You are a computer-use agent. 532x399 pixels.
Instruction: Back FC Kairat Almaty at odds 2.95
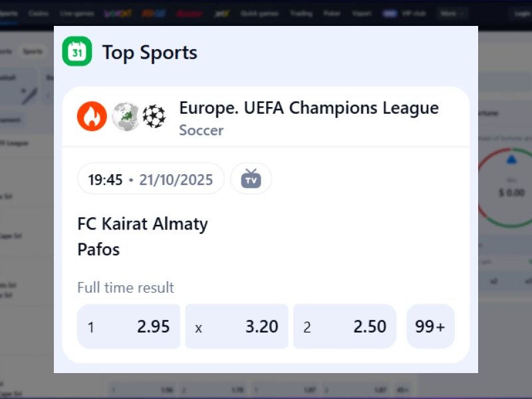tap(128, 326)
